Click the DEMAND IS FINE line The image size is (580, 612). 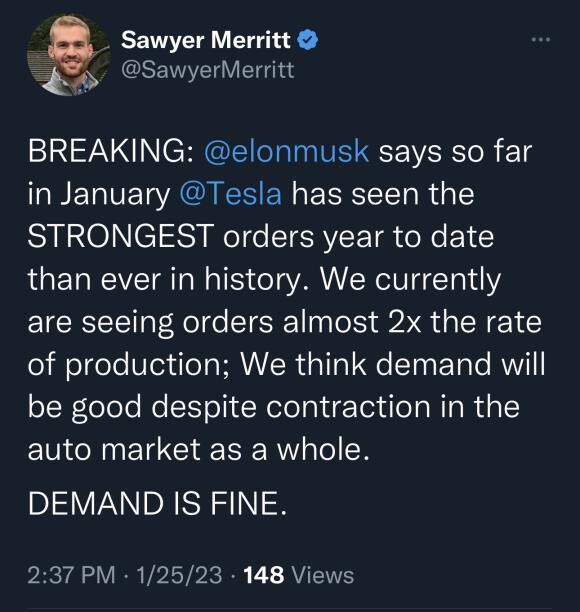click(x=157, y=503)
